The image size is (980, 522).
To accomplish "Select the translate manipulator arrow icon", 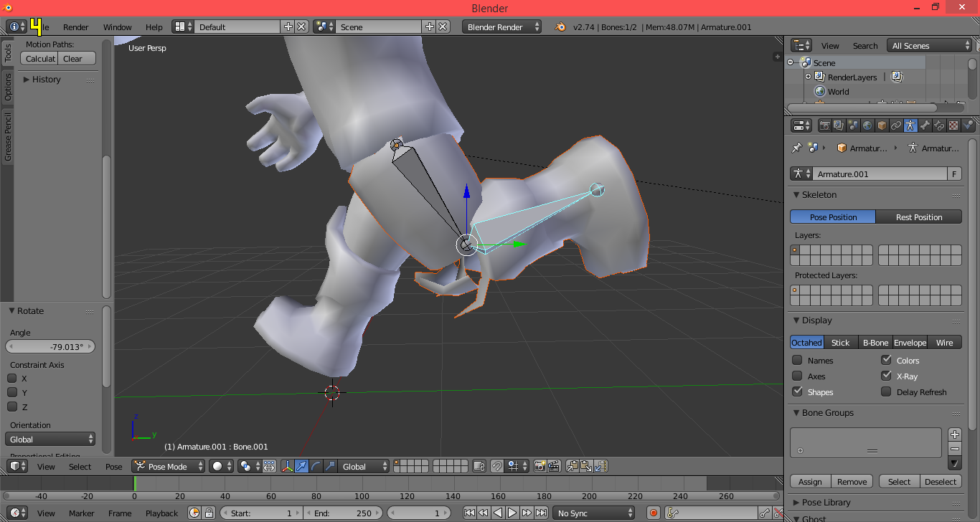I will pyautogui.click(x=302, y=467).
